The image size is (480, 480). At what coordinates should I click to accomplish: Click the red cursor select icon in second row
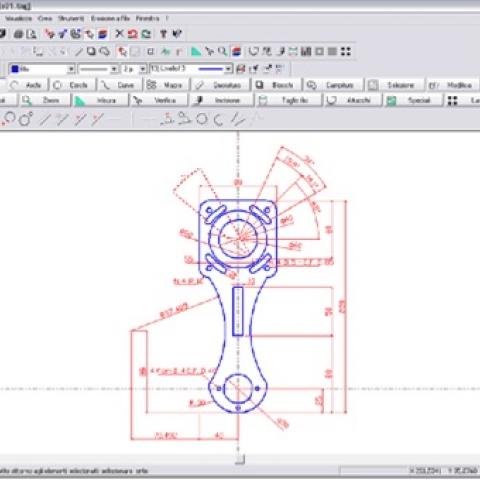[x=122, y=52]
